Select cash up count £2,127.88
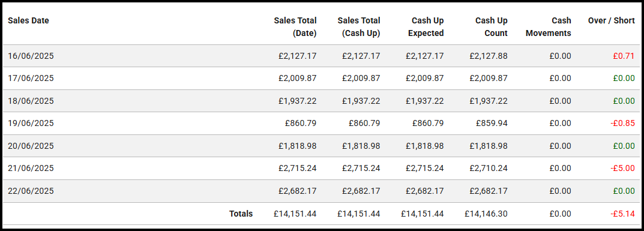644x231 pixels. [489, 56]
